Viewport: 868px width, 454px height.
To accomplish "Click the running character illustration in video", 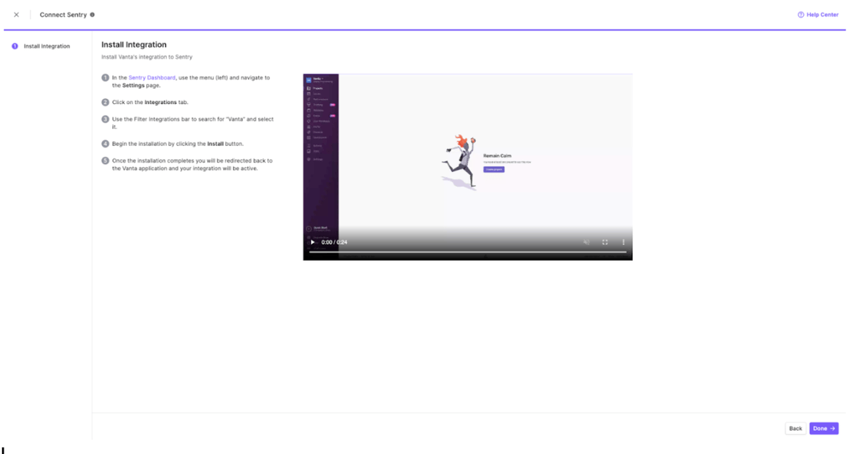I will tap(461, 161).
